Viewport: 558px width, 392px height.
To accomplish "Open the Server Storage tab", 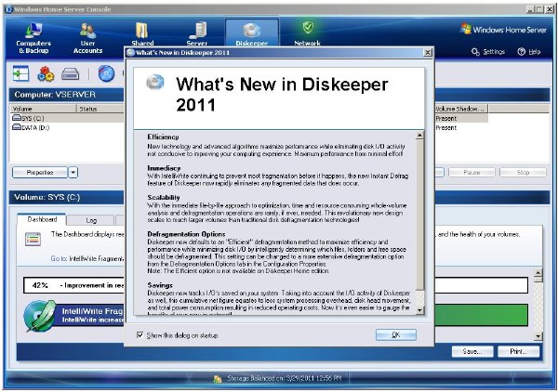I will point(197,34).
